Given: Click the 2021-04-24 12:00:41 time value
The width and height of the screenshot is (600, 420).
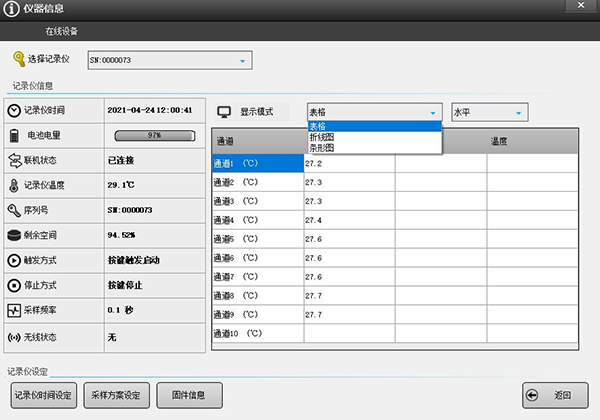Looking at the screenshot, I should coord(150,110).
